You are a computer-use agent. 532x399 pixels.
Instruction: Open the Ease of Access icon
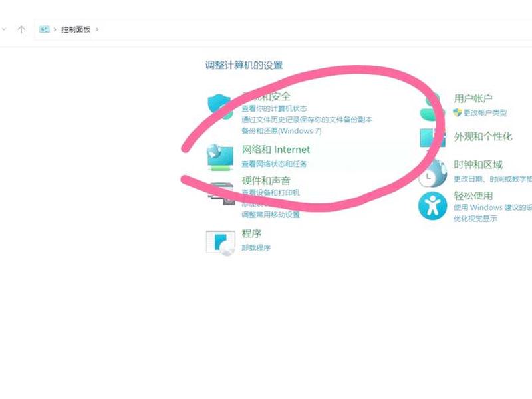[x=432, y=205]
